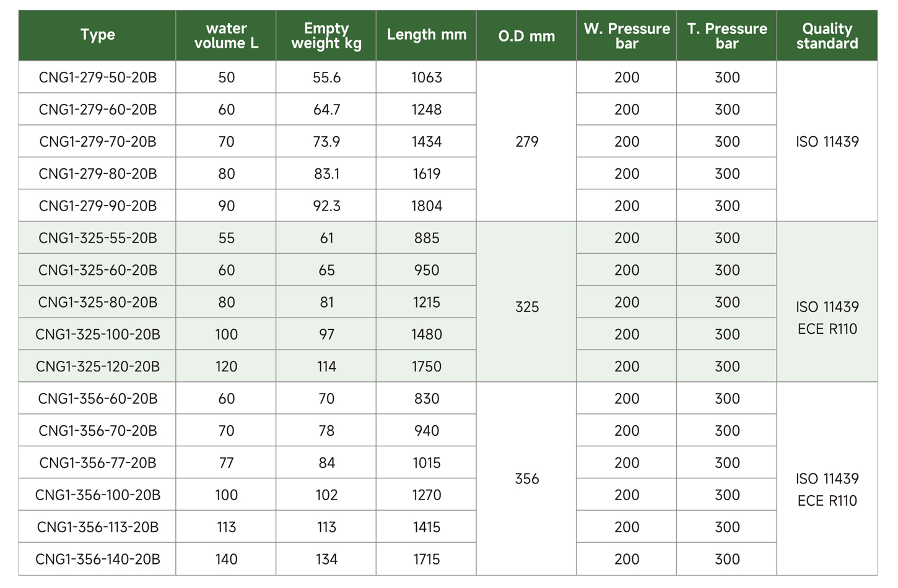Select the Quality standard header
The height and width of the screenshot is (588, 898).
[x=827, y=35]
